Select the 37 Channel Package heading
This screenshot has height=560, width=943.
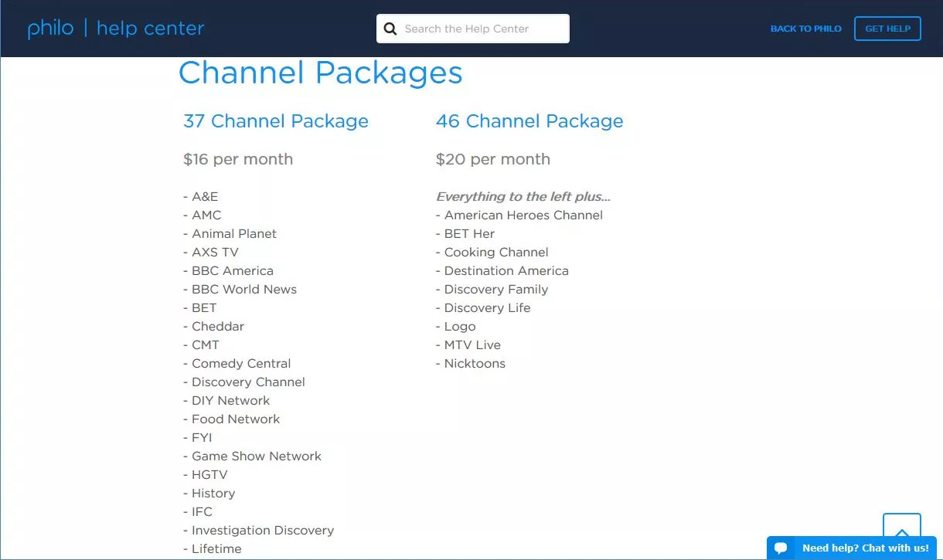(276, 121)
